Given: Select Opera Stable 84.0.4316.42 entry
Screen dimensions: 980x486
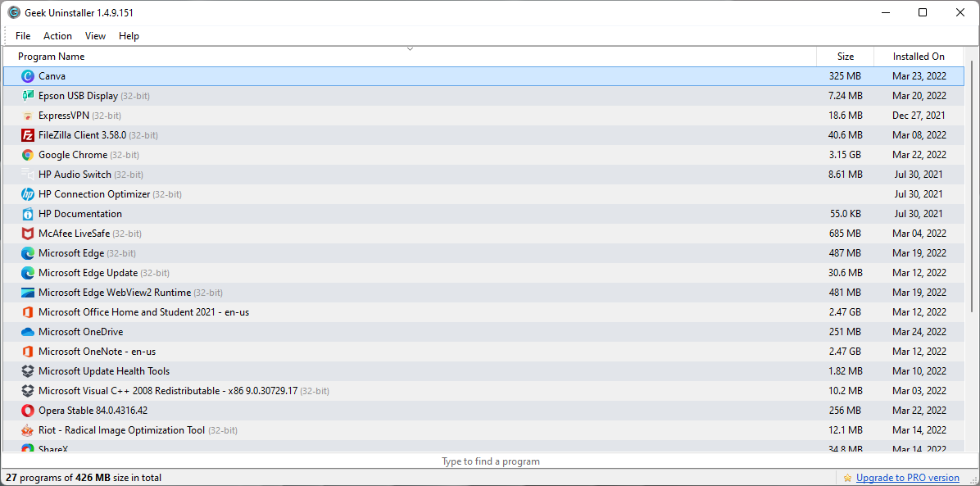Looking at the screenshot, I should point(483,411).
